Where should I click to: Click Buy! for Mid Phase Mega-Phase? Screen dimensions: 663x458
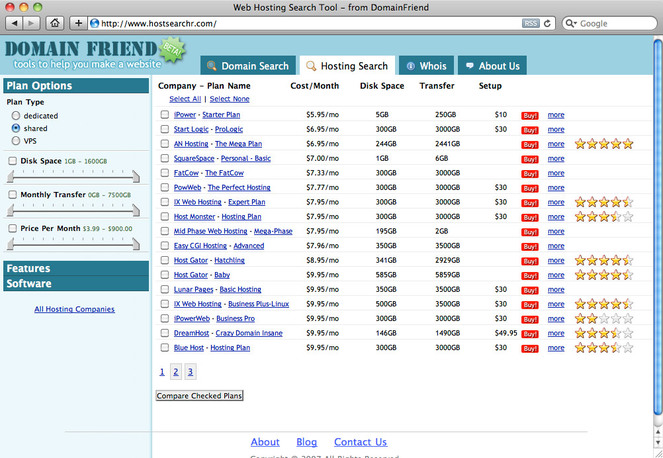coord(529,232)
